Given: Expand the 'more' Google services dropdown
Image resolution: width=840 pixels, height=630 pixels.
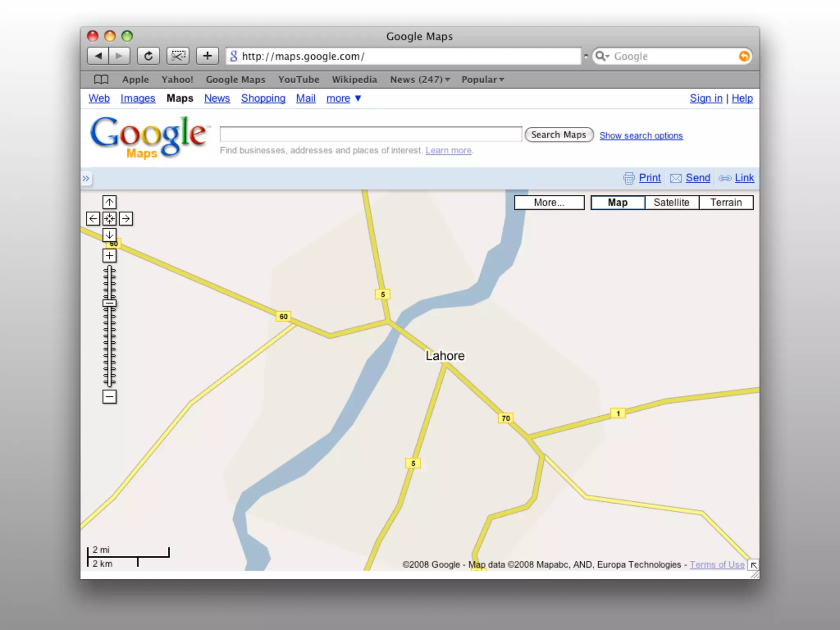Looking at the screenshot, I should 344,98.
